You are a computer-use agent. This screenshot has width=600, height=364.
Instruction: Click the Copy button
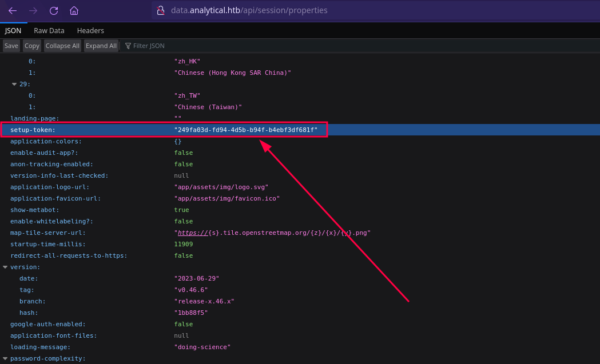pyautogui.click(x=32, y=46)
